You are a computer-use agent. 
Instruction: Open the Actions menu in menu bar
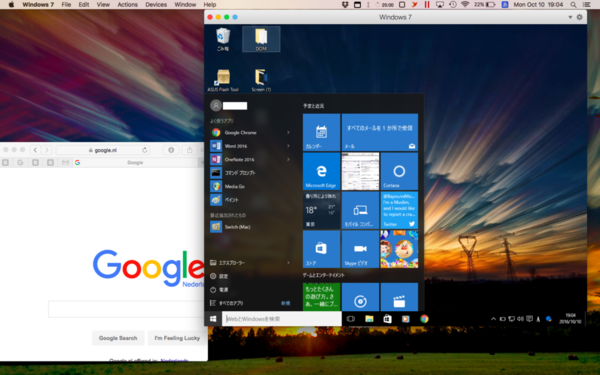coord(127,5)
